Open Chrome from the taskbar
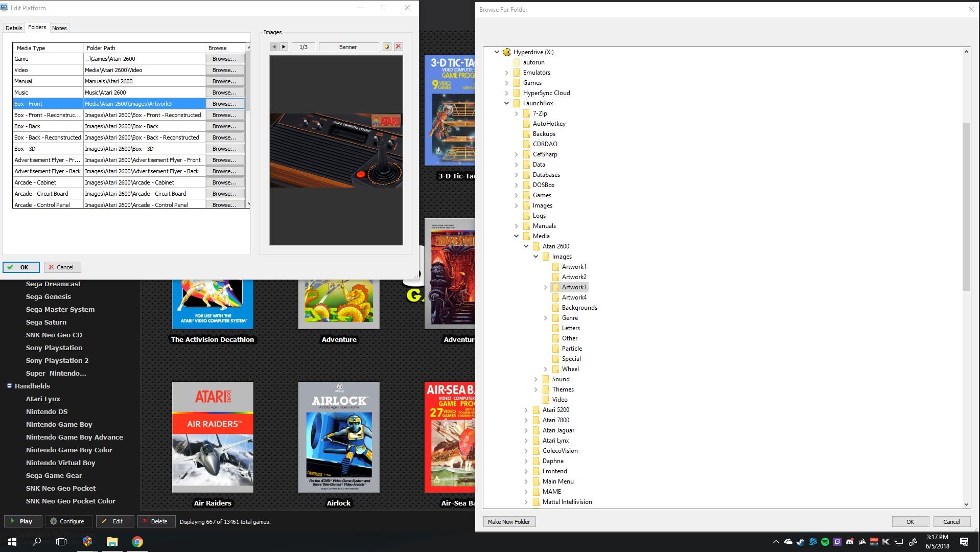The image size is (980, 552). tap(137, 542)
